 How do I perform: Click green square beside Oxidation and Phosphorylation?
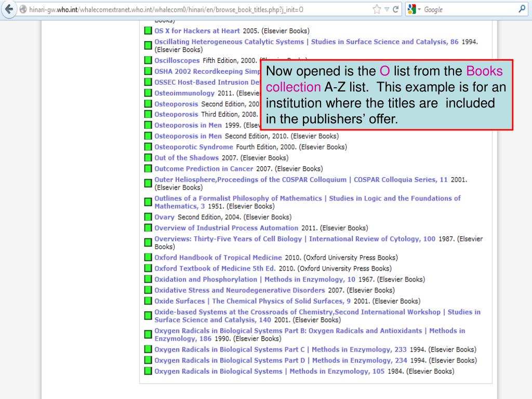point(148,279)
